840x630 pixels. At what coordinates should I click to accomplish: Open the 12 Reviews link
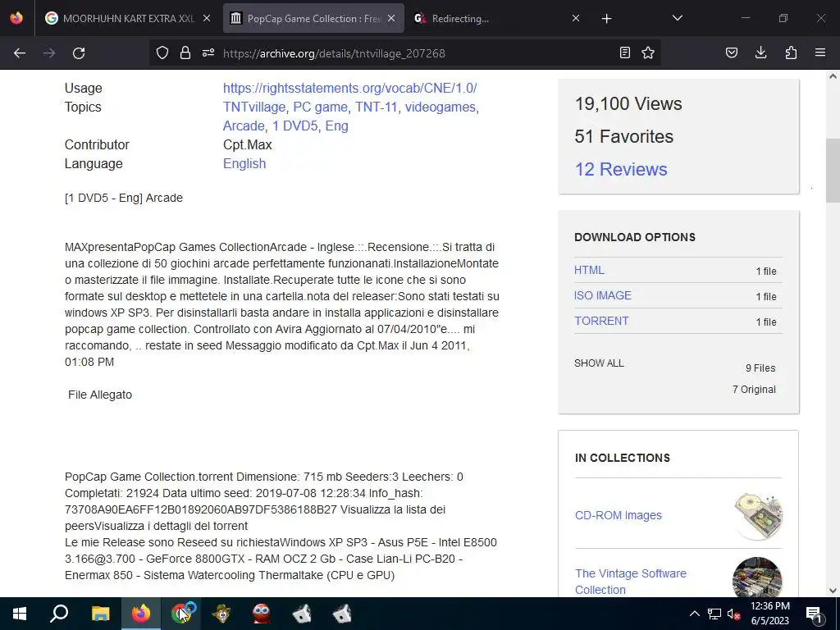coord(621,169)
